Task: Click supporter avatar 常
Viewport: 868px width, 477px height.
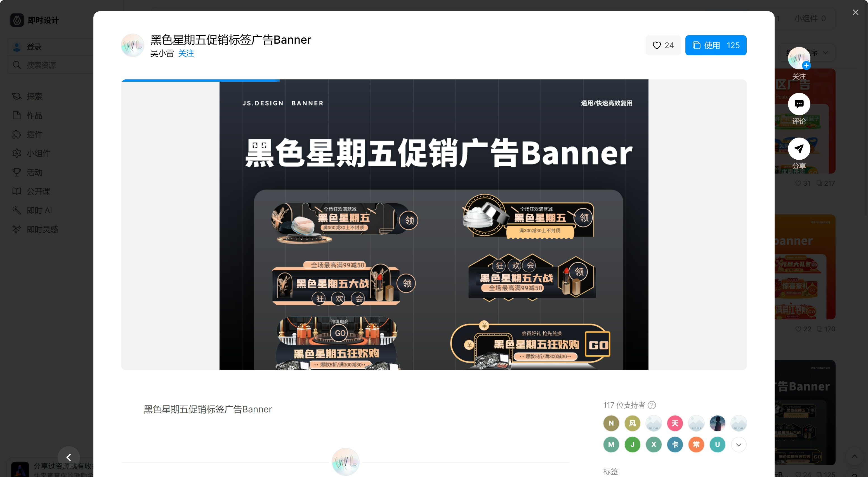Action: [696, 445]
